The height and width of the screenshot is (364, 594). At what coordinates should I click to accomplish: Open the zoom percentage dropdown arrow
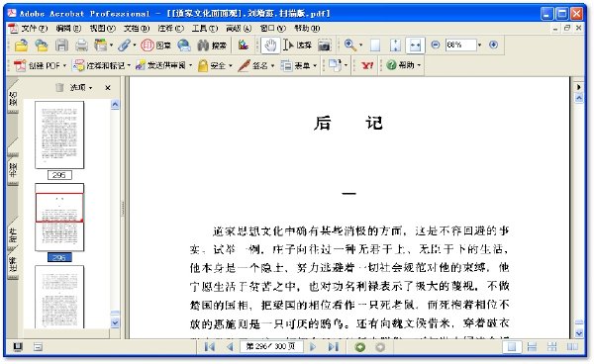[479, 45]
